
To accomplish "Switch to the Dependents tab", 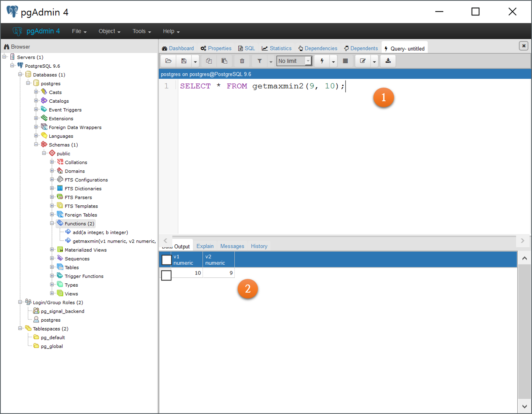I will tap(361, 48).
